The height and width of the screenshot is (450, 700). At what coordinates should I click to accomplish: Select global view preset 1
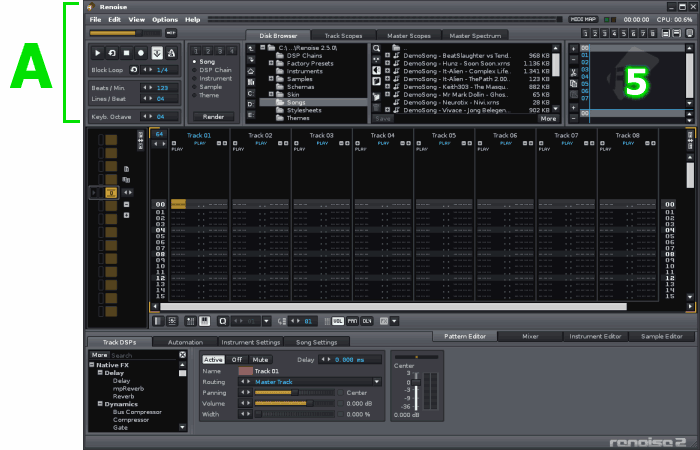[x=585, y=33]
